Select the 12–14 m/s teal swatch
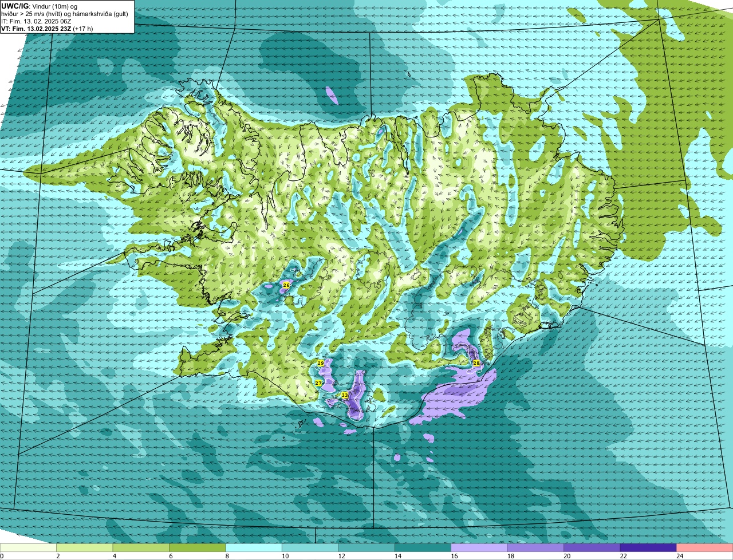 pyautogui.click(x=366, y=548)
